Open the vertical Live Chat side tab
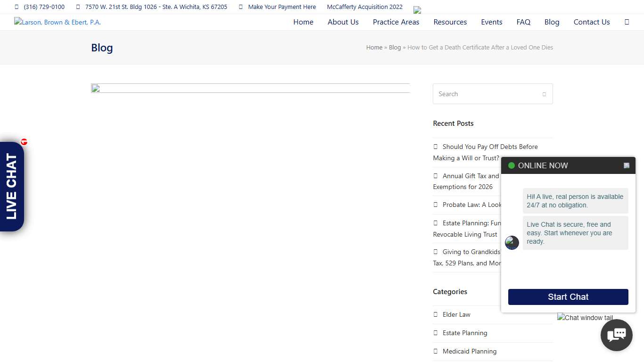 click(12, 186)
